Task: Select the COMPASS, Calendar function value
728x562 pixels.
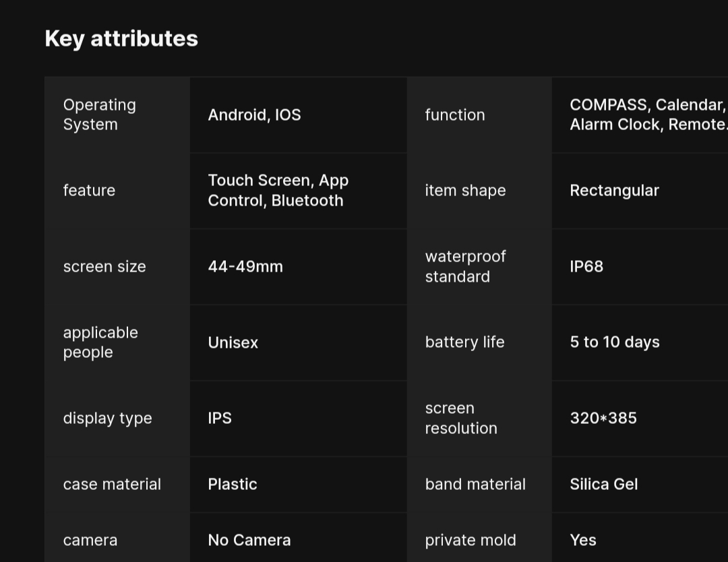Action: point(647,115)
